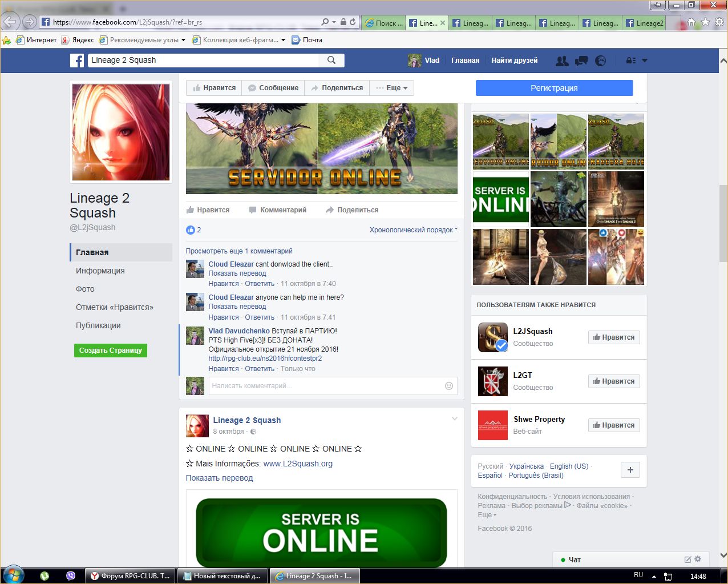728x584 pixels.
Task: Like the L2JSquash community page
Action: pos(614,337)
